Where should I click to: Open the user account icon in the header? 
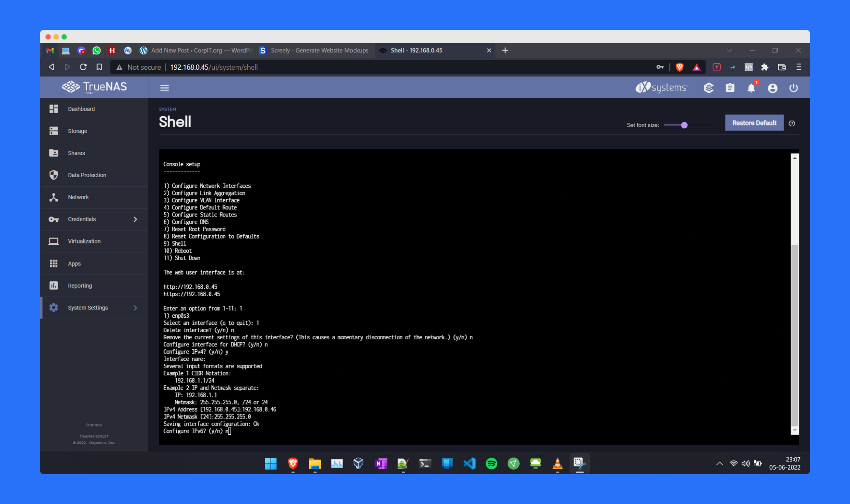[772, 88]
